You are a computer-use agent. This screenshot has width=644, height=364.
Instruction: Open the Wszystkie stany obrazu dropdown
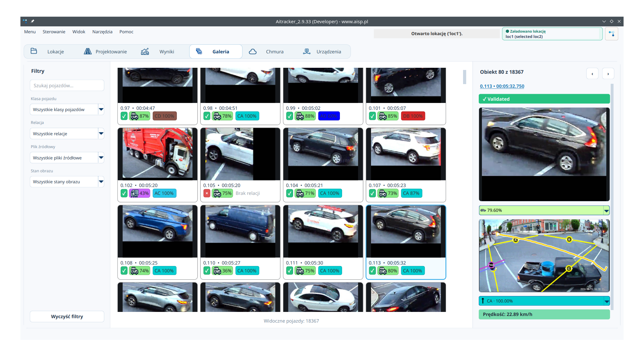tap(67, 182)
